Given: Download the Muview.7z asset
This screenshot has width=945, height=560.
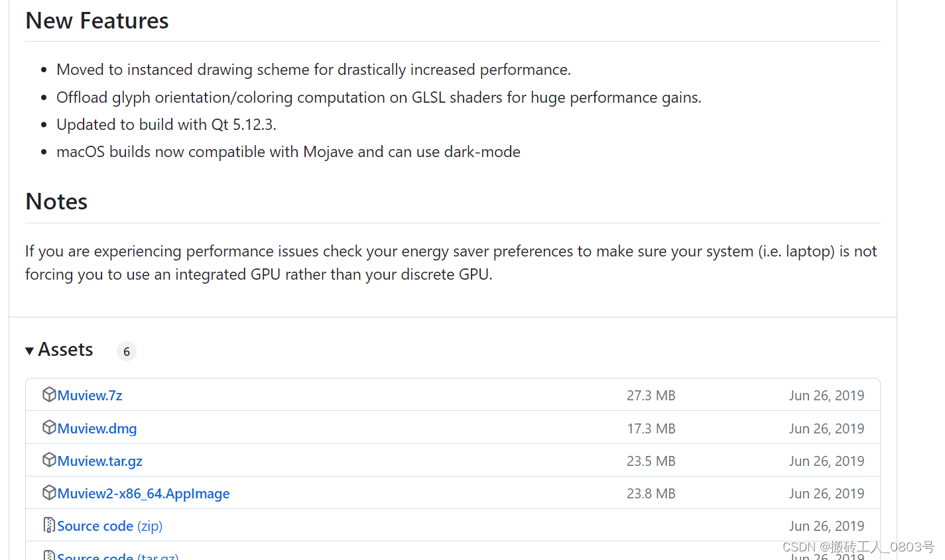Looking at the screenshot, I should point(90,396).
